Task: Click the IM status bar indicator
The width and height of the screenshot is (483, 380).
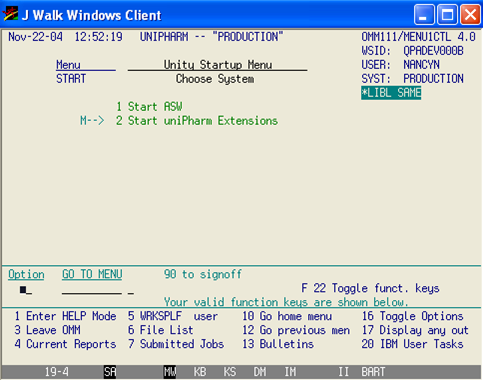Action: [x=290, y=372]
